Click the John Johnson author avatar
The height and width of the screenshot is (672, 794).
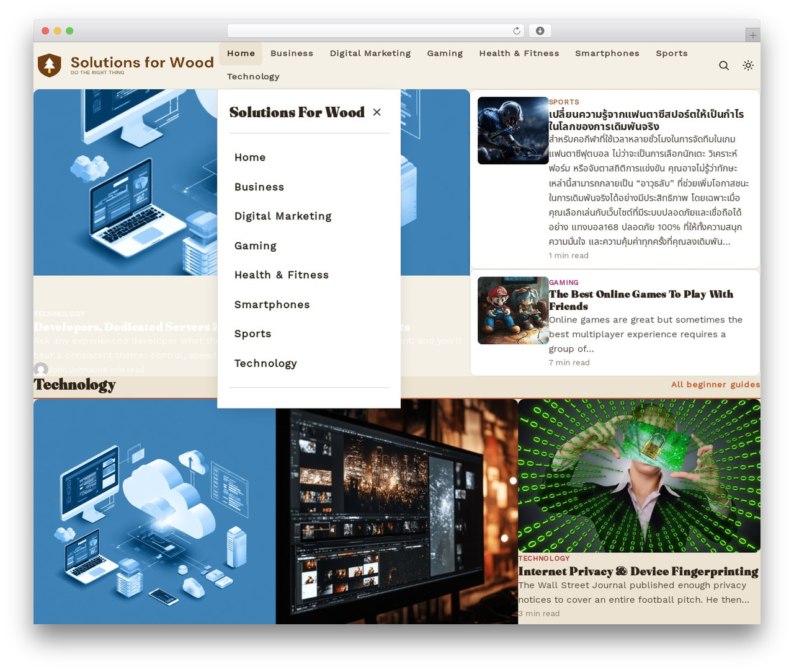[x=41, y=369]
